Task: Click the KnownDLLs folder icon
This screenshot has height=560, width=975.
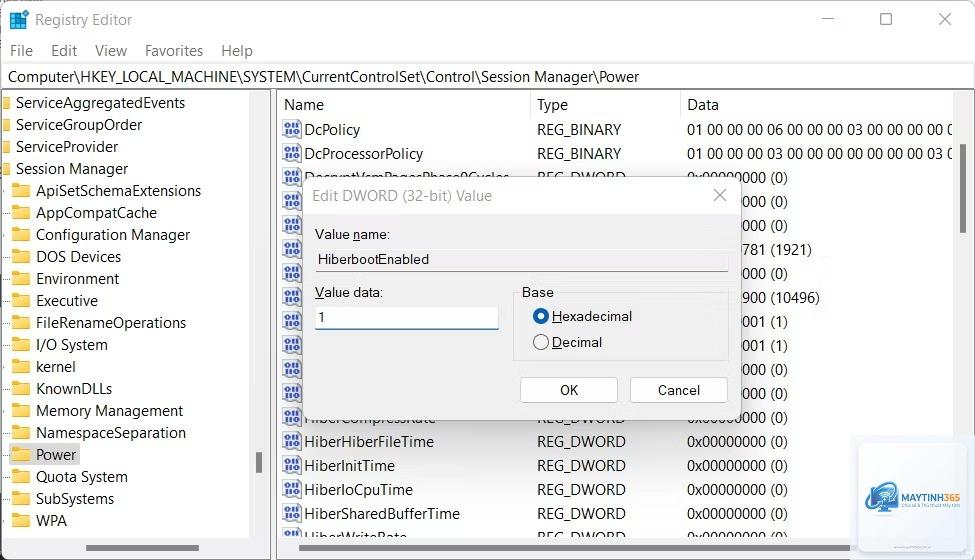Action: (x=21, y=388)
